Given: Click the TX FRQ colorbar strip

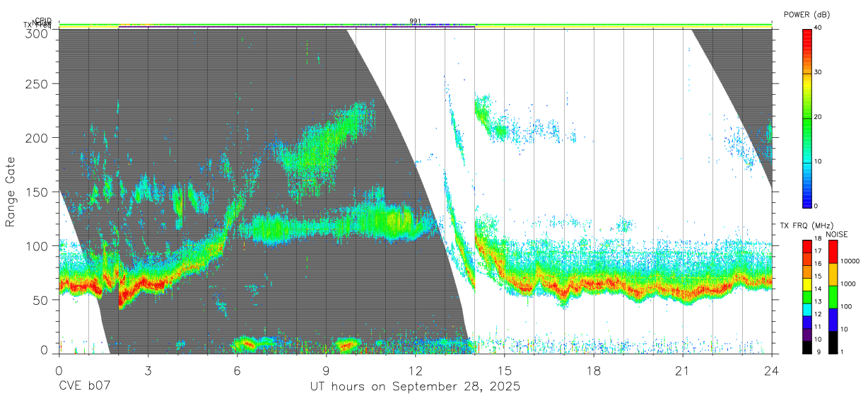Looking at the screenshot, I should coord(807,296).
